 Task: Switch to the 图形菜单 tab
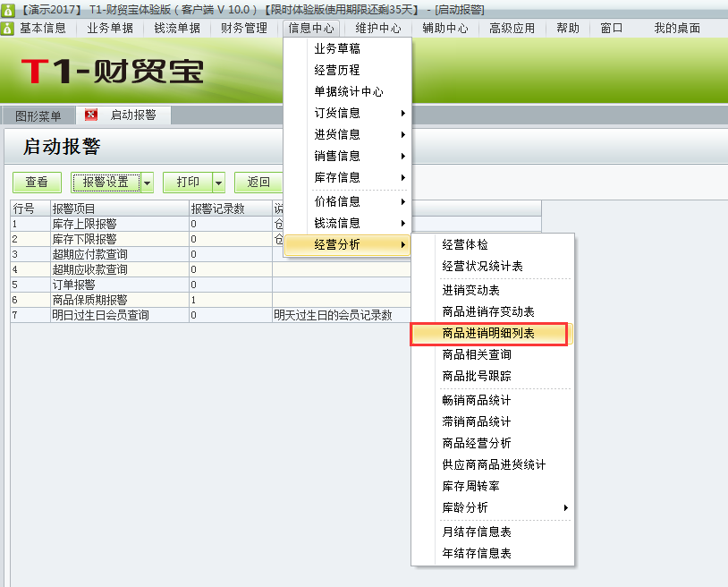(39, 115)
